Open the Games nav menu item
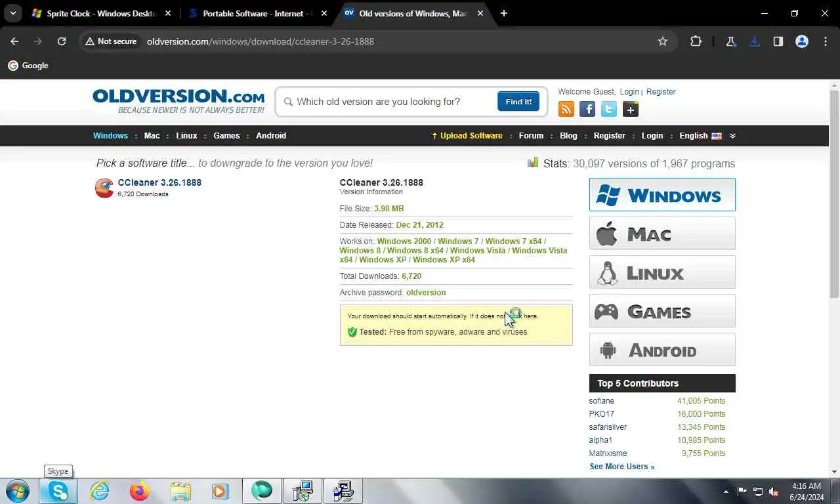This screenshot has width=840, height=504. click(x=226, y=136)
